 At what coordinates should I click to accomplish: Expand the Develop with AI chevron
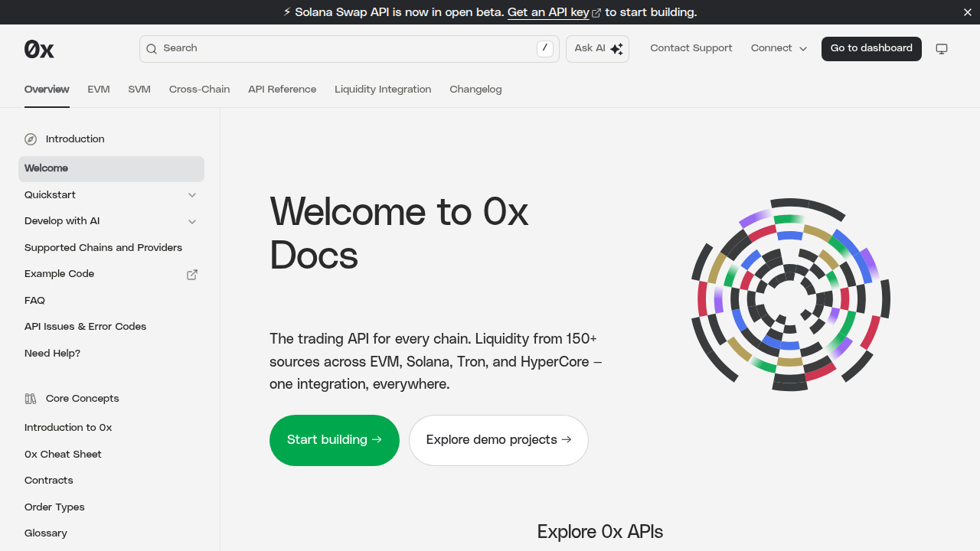click(x=192, y=221)
